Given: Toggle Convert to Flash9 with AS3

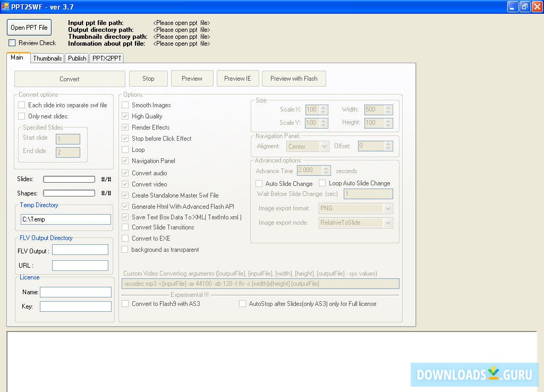Looking at the screenshot, I should tap(125, 303).
